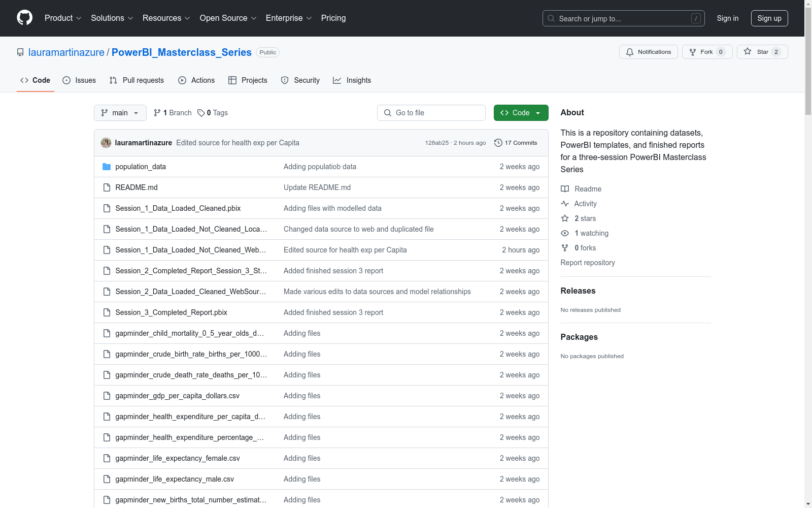Click the pulse icon next to Activity

[x=565, y=204]
